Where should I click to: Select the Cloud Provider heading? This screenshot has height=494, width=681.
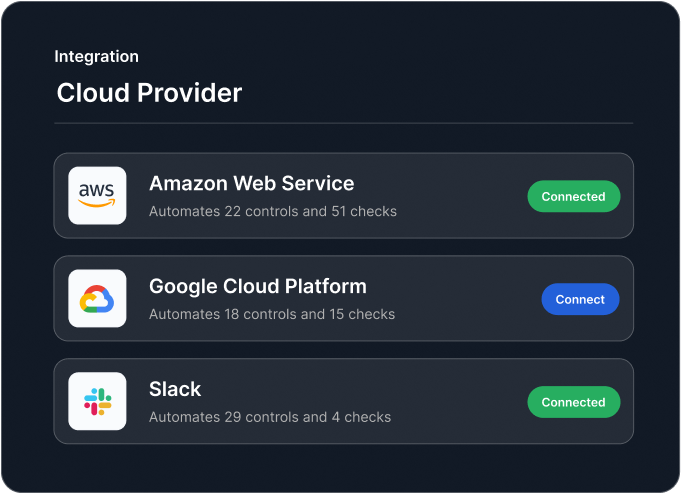[149, 93]
